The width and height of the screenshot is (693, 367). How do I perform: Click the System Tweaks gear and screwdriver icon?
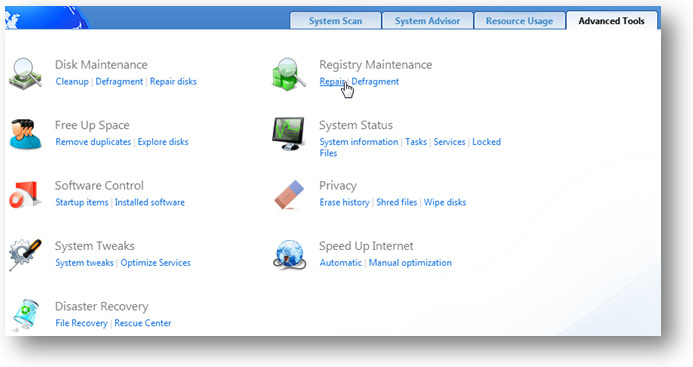pyautogui.click(x=25, y=255)
